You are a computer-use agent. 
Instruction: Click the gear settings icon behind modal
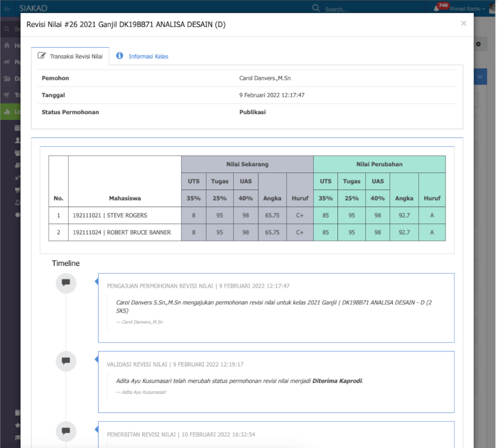[x=478, y=44]
